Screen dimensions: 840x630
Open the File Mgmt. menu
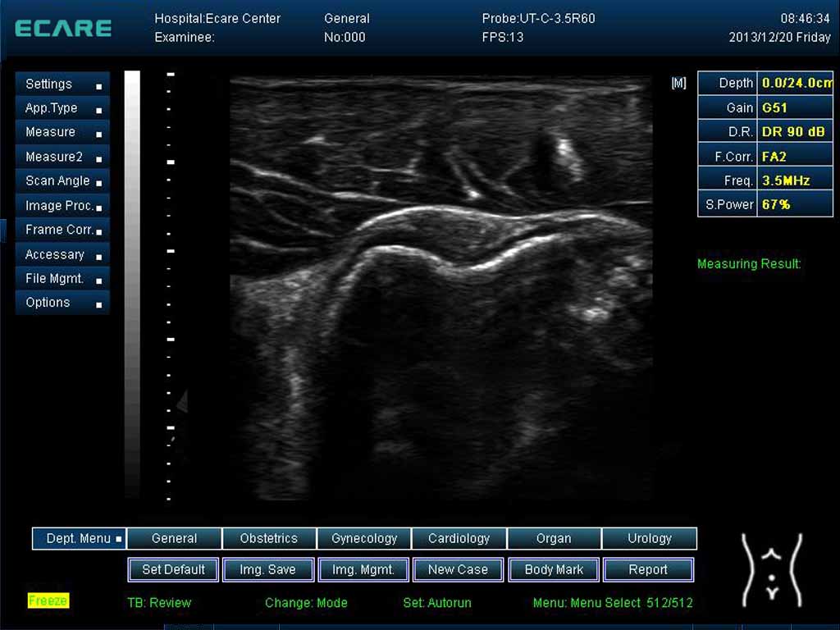[x=62, y=279]
